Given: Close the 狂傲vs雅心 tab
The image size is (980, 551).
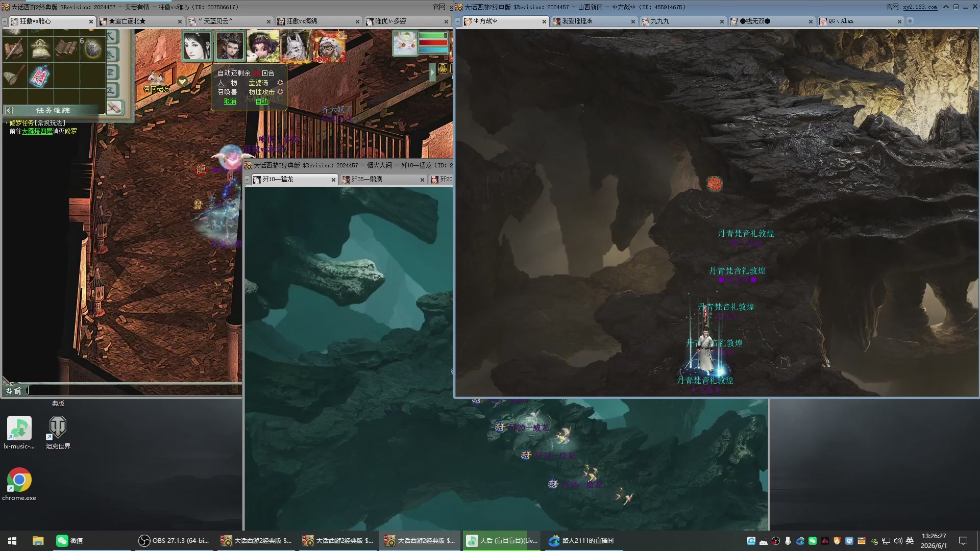Looking at the screenshot, I should [91, 21].
